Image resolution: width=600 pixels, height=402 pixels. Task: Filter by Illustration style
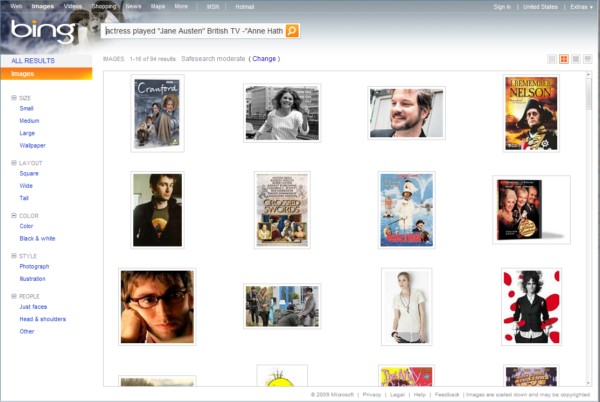point(33,279)
